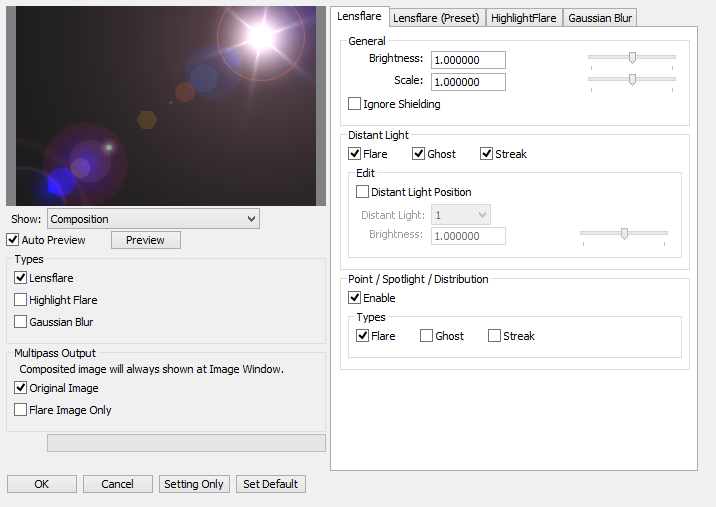Viewport: 716px width, 507px height.
Task: Toggle the Point / Spotlight Enable checkbox
Action: point(354,297)
